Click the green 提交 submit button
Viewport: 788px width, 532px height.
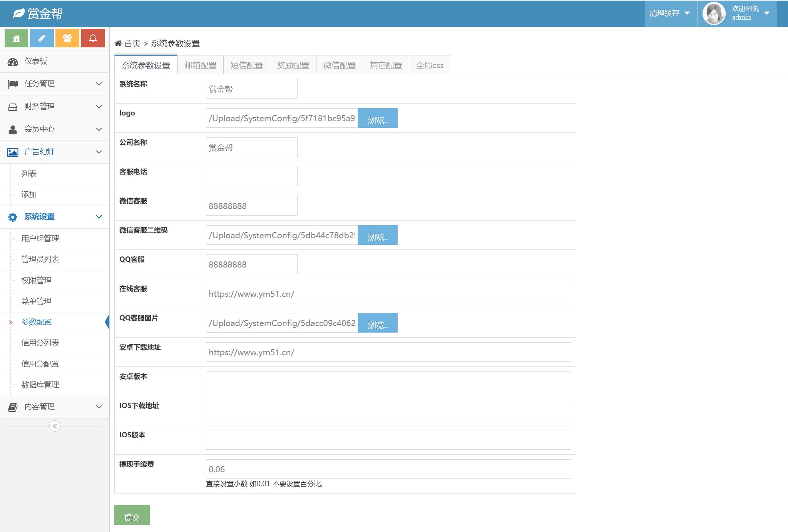[132, 515]
